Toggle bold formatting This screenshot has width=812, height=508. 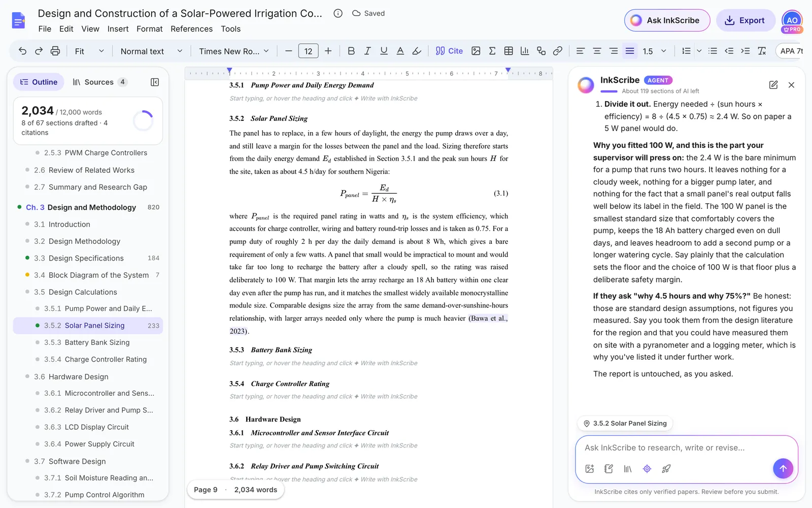tap(351, 51)
